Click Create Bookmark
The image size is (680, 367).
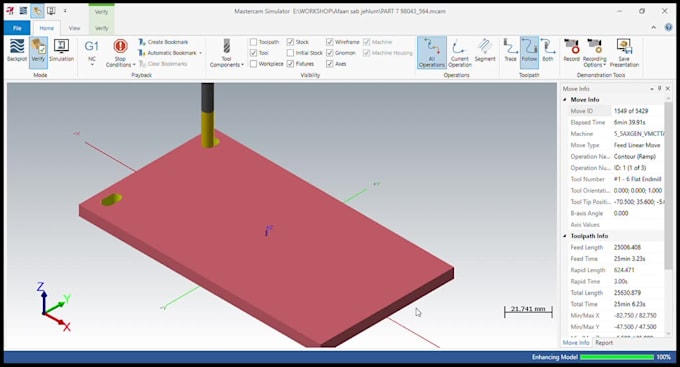(163, 42)
